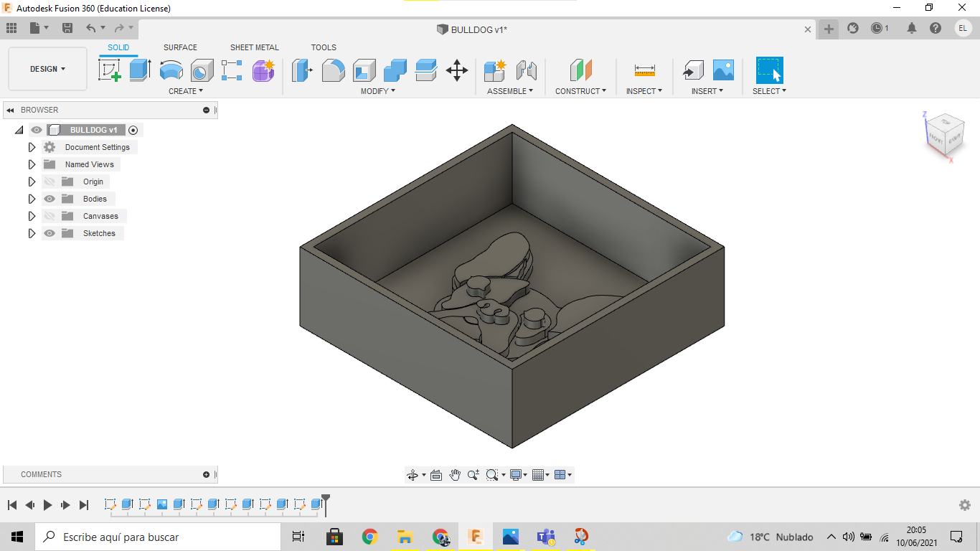Expand the Sketches folder
This screenshot has width=980, height=551.
(x=32, y=233)
